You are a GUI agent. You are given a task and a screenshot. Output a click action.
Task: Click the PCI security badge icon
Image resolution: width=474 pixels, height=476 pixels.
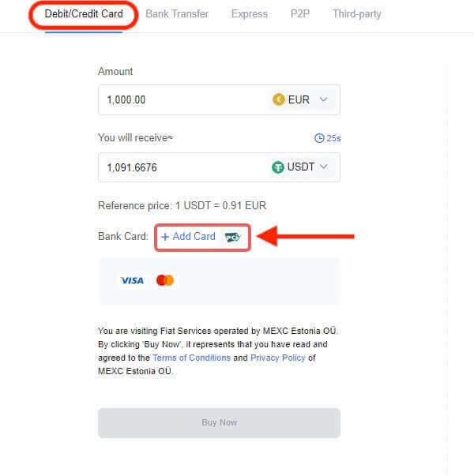[x=233, y=237]
